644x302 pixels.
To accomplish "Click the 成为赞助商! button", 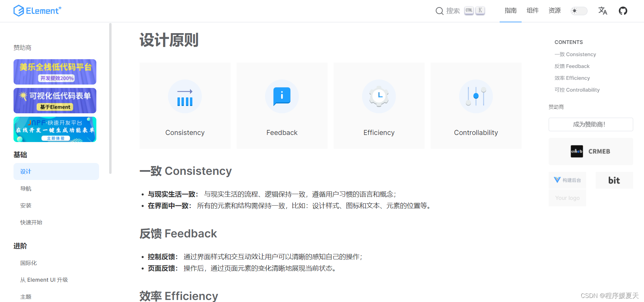I will 591,124.
